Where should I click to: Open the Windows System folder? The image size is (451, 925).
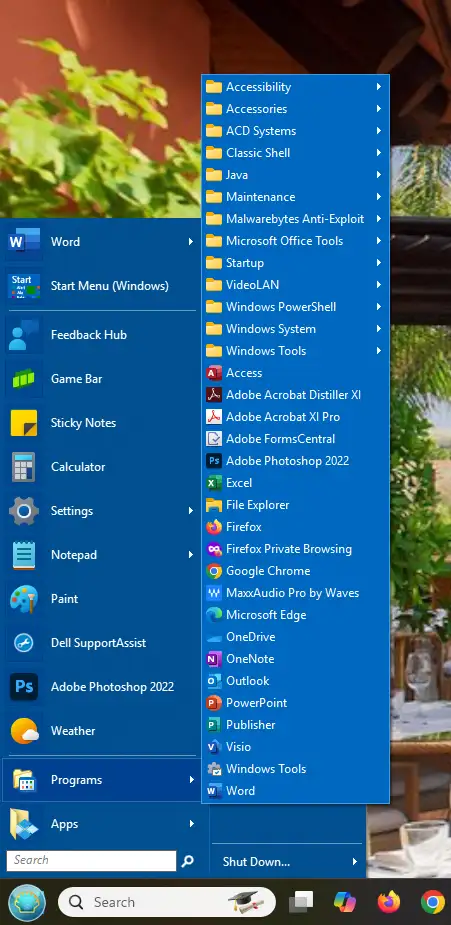(x=295, y=329)
